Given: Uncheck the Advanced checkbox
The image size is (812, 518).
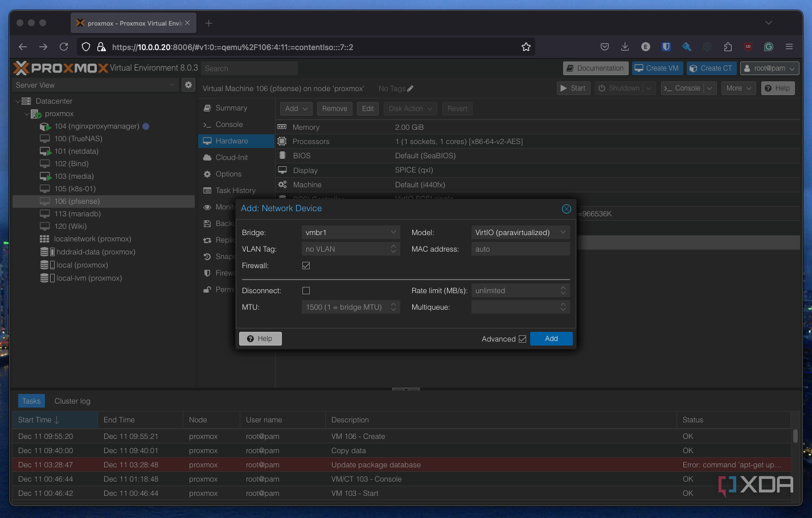Looking at the screenshot, I should [522, 339].
